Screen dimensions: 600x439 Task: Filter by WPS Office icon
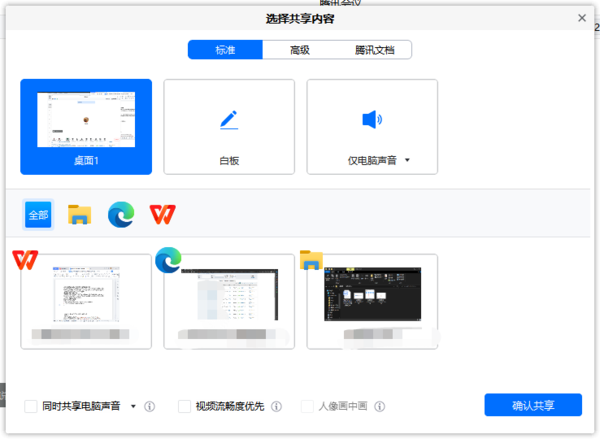(163, 215)
